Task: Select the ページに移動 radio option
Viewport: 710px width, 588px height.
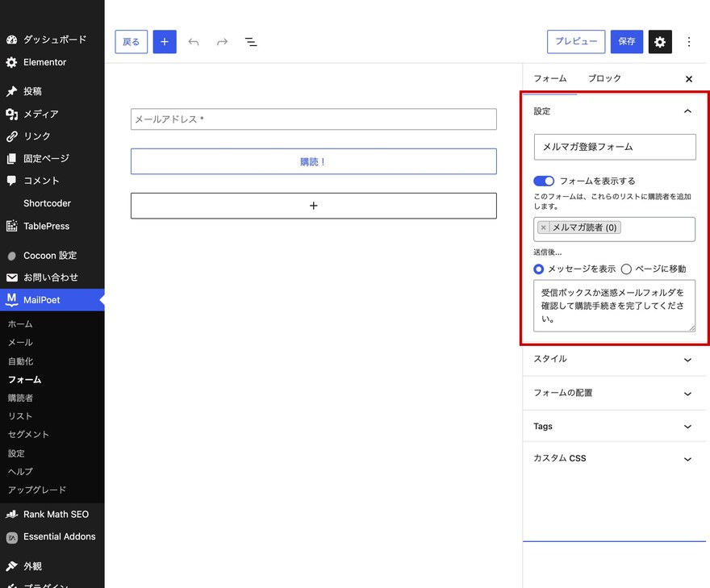Action: point(626,269)
